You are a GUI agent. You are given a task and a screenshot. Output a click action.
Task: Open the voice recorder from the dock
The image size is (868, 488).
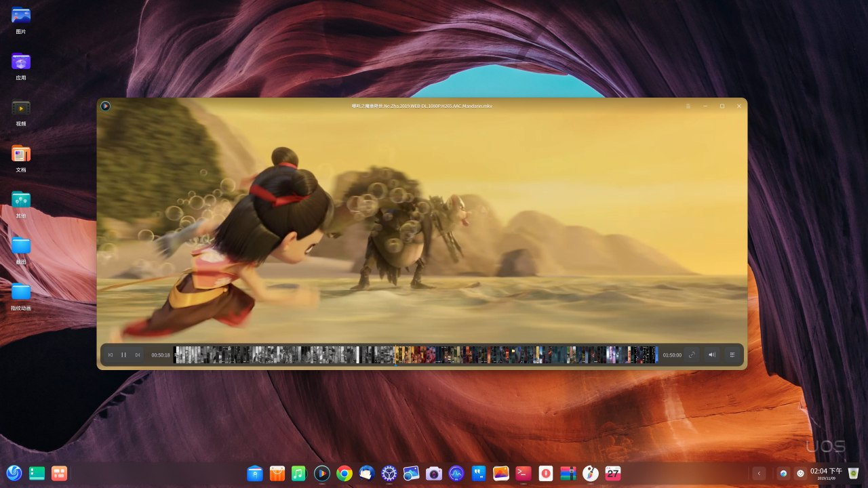point(545,473)
